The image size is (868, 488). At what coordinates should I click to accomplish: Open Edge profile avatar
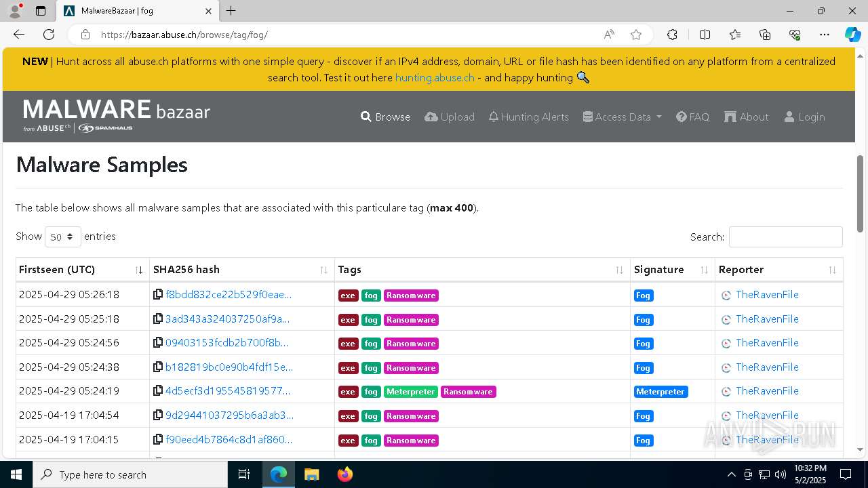pyautogui.click(x=15, y=11)
